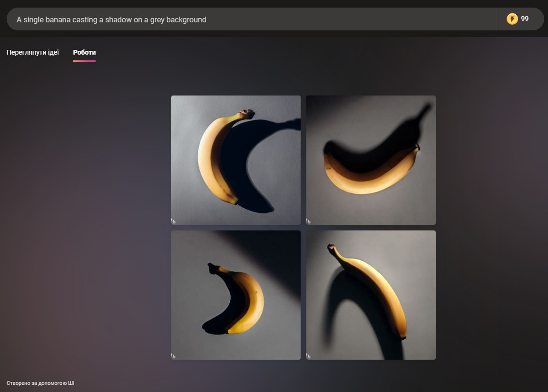Open the bottom-left image of the small curved banana
The width and height of the screenshot is (548, 392).
[236, 295]
